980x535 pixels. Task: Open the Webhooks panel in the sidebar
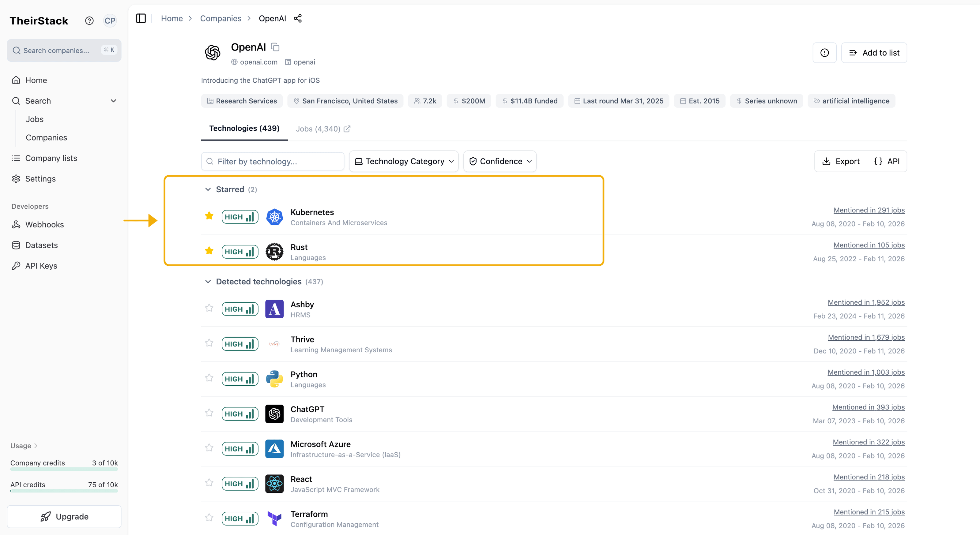(44, 224)
